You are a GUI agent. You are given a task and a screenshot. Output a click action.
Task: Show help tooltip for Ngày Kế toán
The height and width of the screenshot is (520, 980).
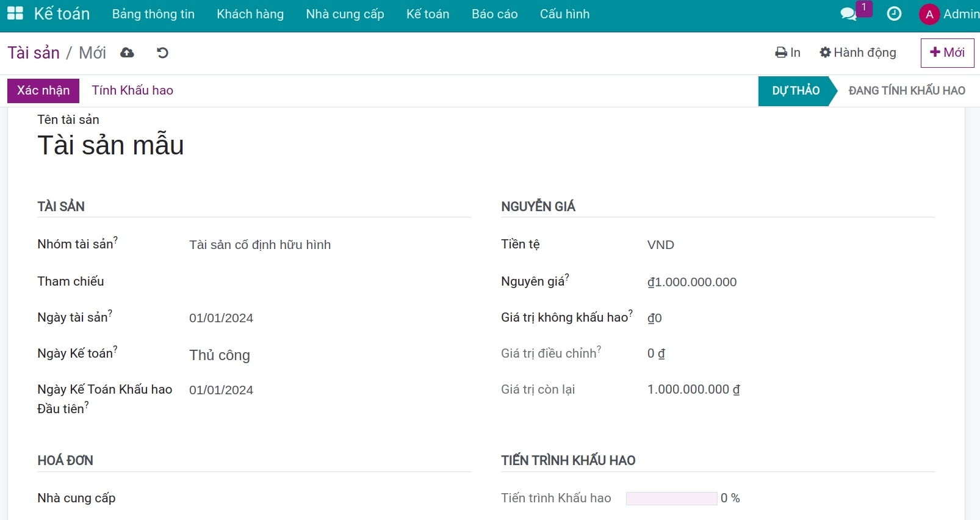[115, 349]
